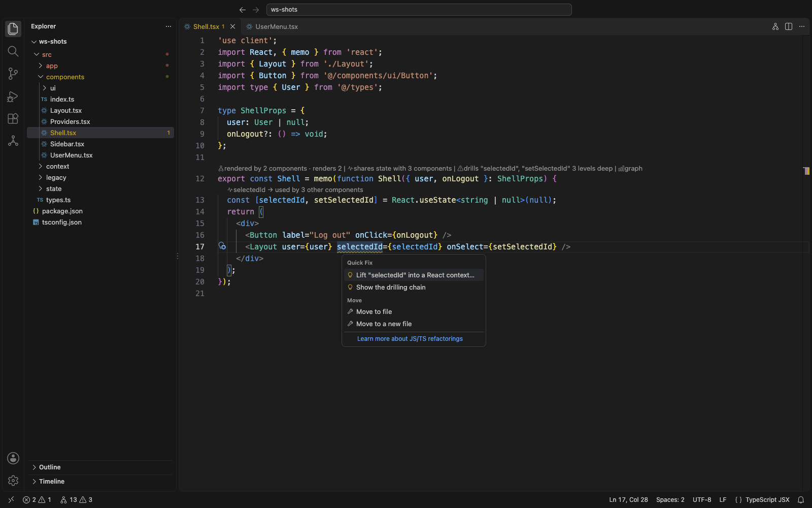Open the Source Control view
The image size is (812, 508).
13,74
